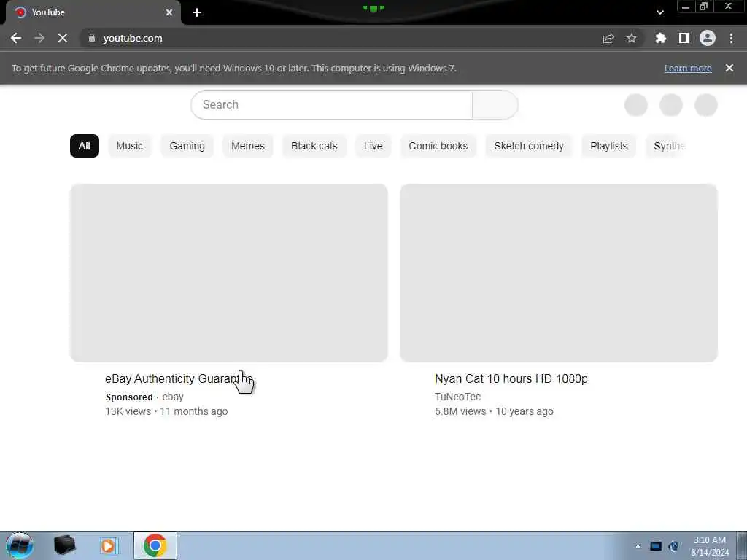This screenshot has height=560, width=747.
Task: Open the Windows Start menu orb
Action: click(20, 545)
